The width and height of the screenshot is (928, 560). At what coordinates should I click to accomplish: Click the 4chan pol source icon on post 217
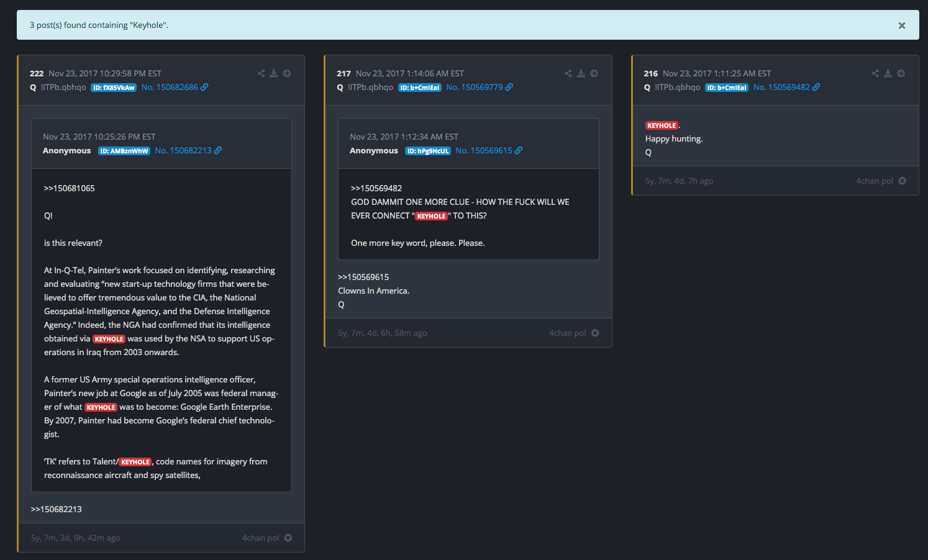[x=595, y=333]
